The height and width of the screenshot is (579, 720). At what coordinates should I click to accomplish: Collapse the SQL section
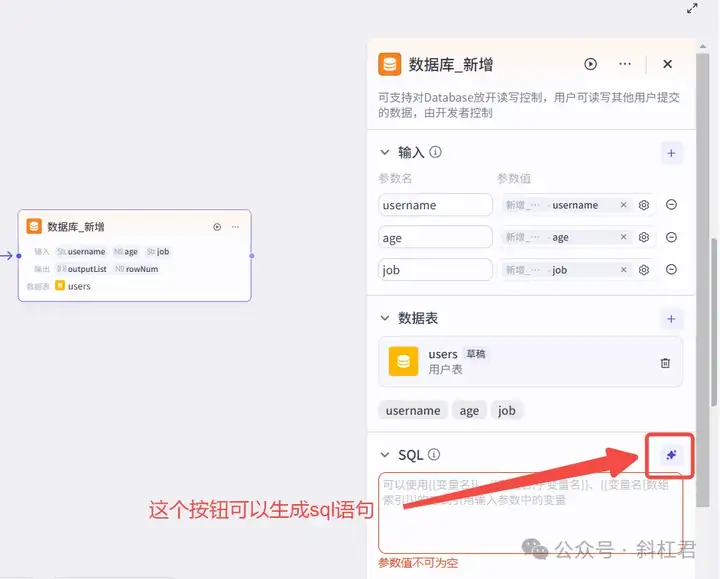tap(385, 455)
